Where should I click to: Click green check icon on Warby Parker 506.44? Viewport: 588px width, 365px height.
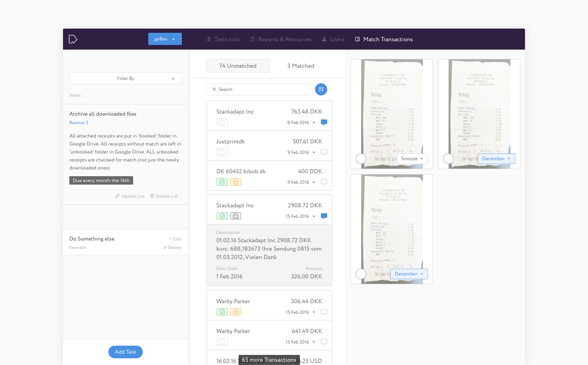(222, 312)
